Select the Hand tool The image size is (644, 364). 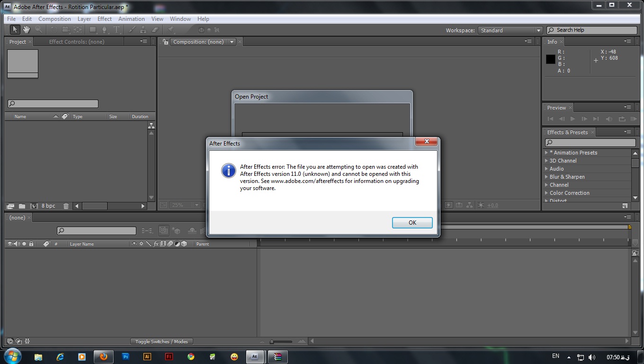tap(27, 30)
